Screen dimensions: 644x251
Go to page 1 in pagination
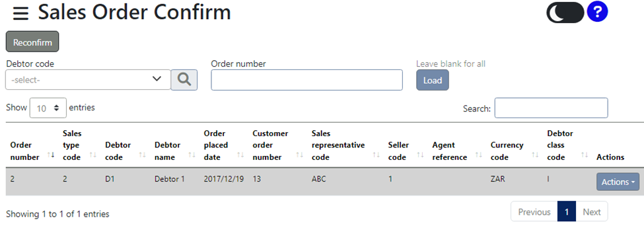[x=566, y=211]
